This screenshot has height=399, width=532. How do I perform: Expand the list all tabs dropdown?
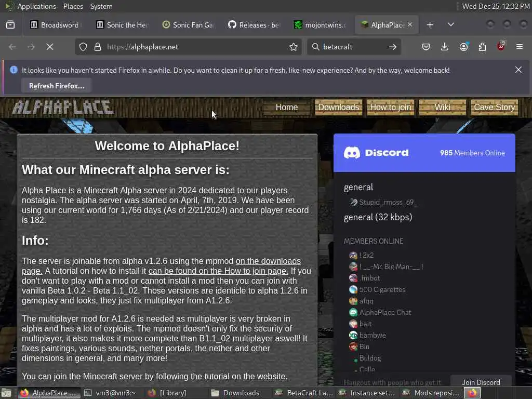point(450,25)
